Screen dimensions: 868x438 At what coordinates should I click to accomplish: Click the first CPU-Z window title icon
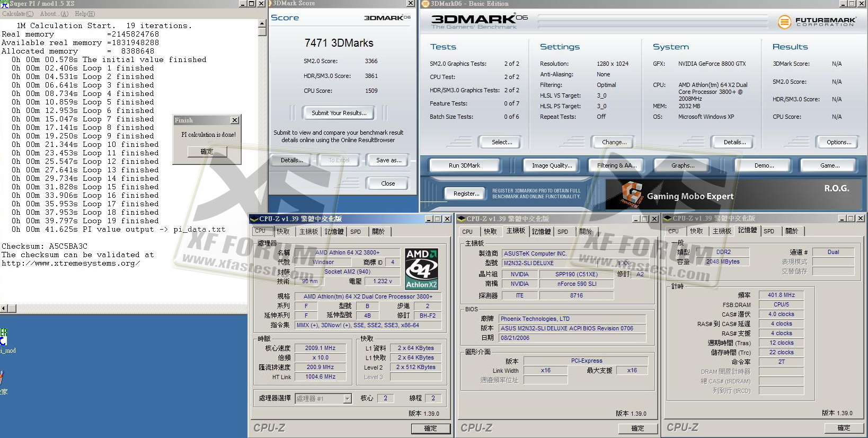point(254,218)
